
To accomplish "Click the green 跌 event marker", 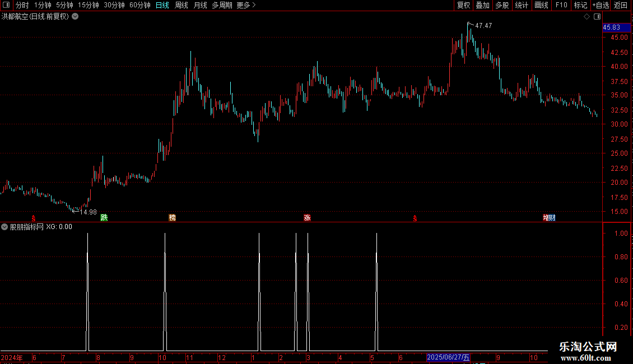I will [x=104, y=217].
